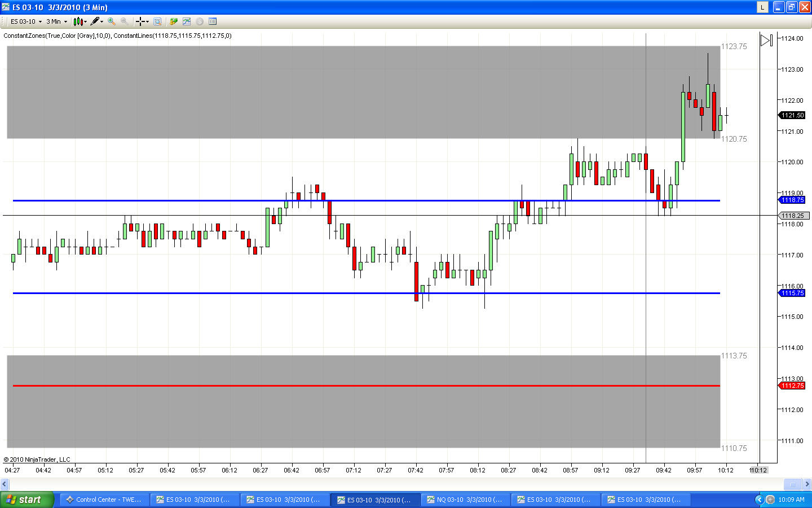This screenshot has width=812, height=508.
Task: Click the scrollbar right arrow
Action: [x=807, y=484]
